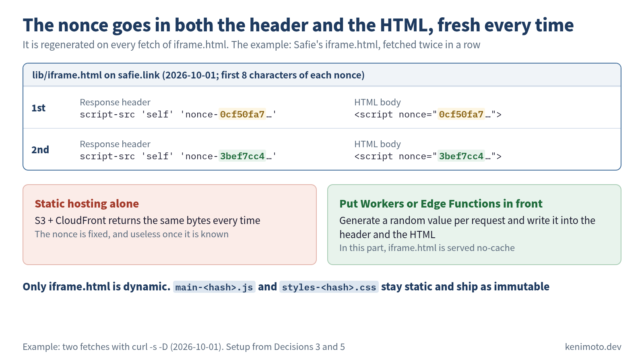Click the styles-<hash>.css code chip

pos(329,287)
